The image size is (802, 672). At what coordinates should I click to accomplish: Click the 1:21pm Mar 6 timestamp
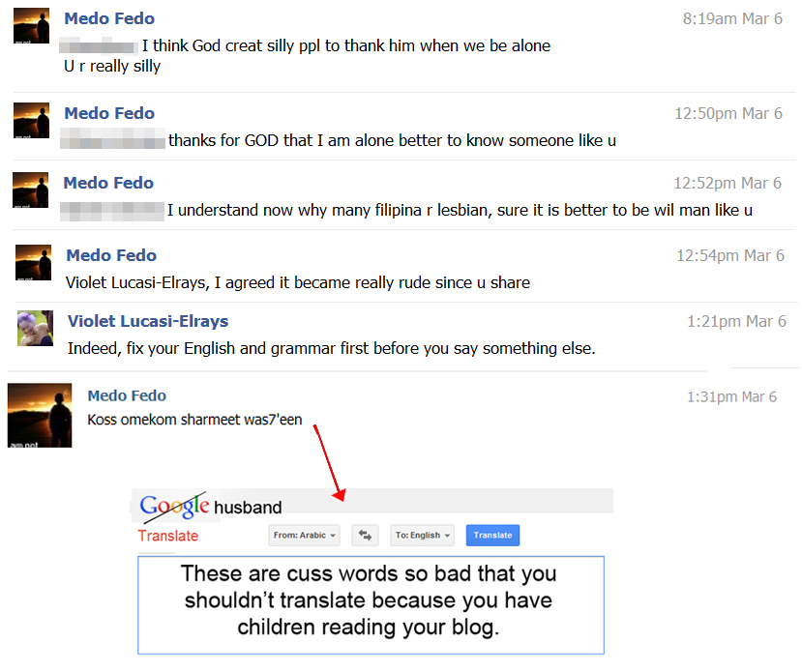pos(736,321)
